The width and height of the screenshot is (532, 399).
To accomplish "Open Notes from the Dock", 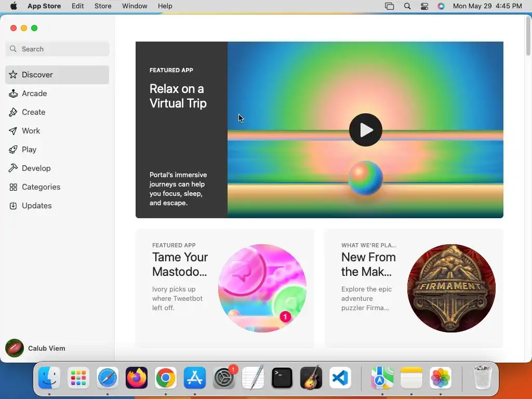I will (x=411, y=378).
